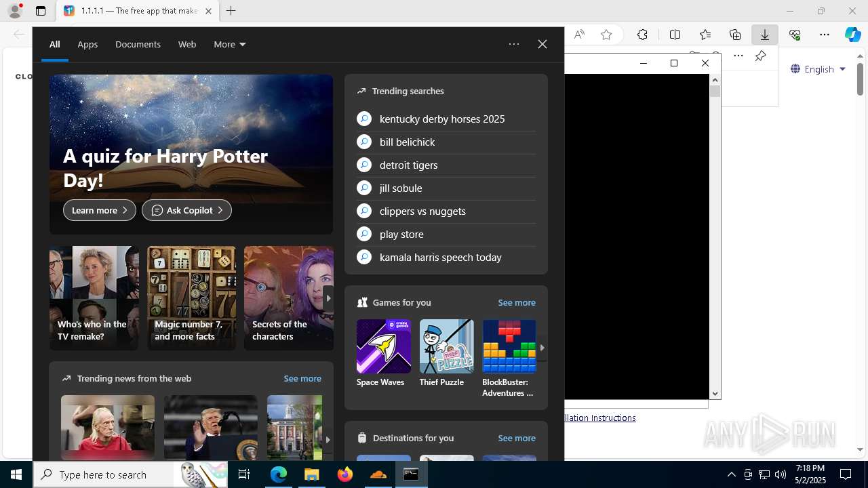Switch to the Web search tab
868x488 pixels.
point(187,44)
